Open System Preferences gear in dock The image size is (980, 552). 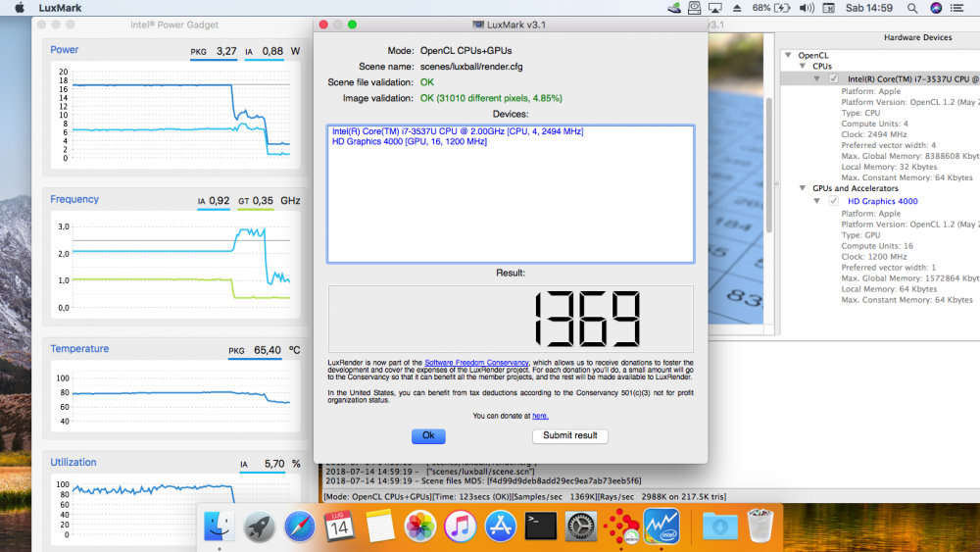pyautogui.click(x=580, y=526)
